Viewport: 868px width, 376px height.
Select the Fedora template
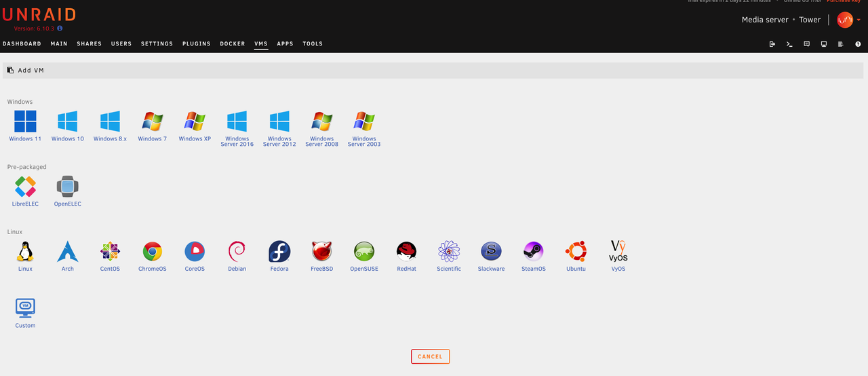[279, 256]
